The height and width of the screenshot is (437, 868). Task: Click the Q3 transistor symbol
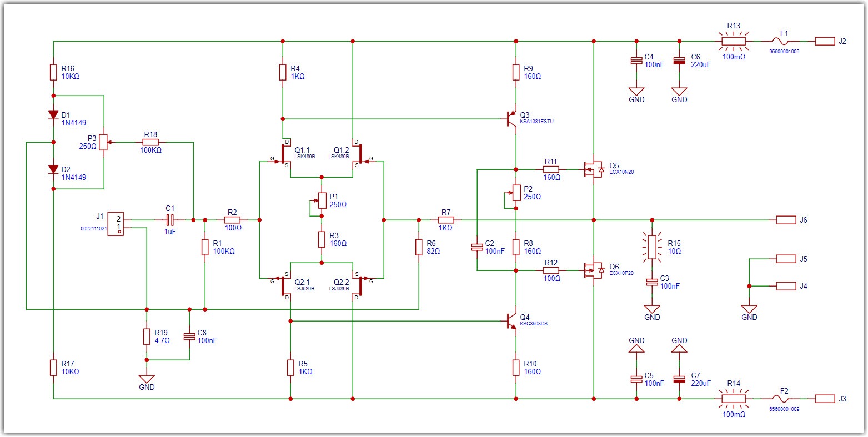click(511, 119)
